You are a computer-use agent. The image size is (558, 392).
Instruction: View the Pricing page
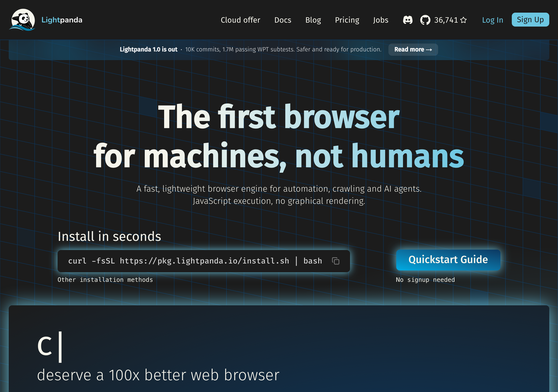347,20
